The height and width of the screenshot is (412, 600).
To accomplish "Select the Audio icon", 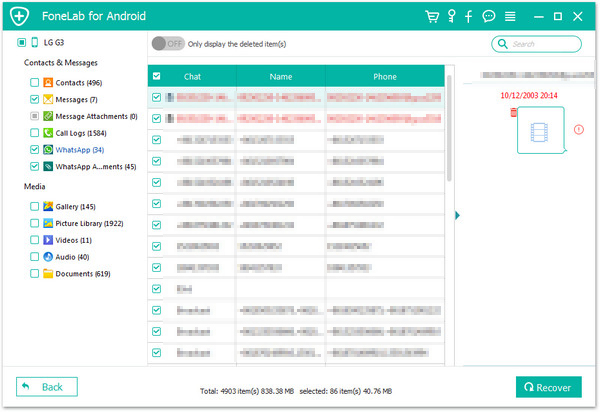I will pyautogui.click(x=48, y=257).
